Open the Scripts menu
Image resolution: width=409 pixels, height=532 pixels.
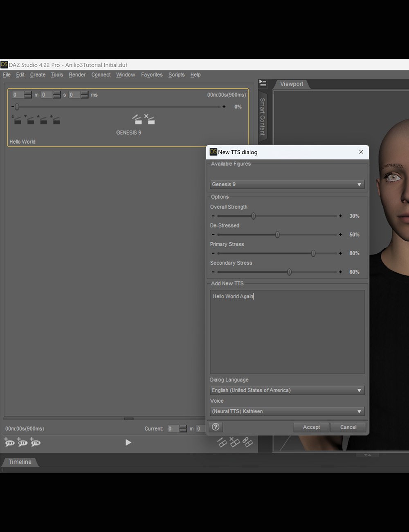[176, 74]
